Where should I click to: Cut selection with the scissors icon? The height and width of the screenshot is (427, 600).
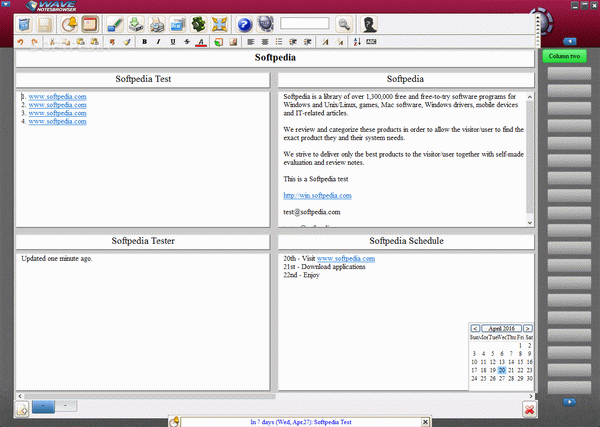tap(52, 42)
